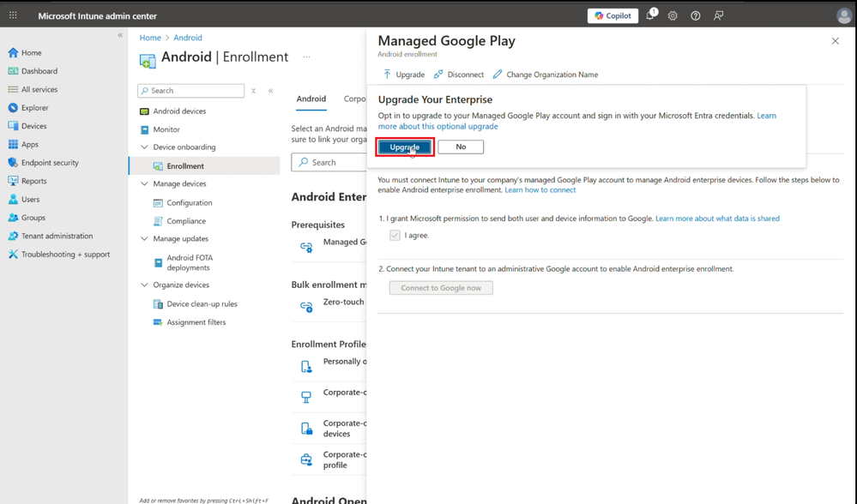
Task: Select the Android tab
Action: (311, 99)
